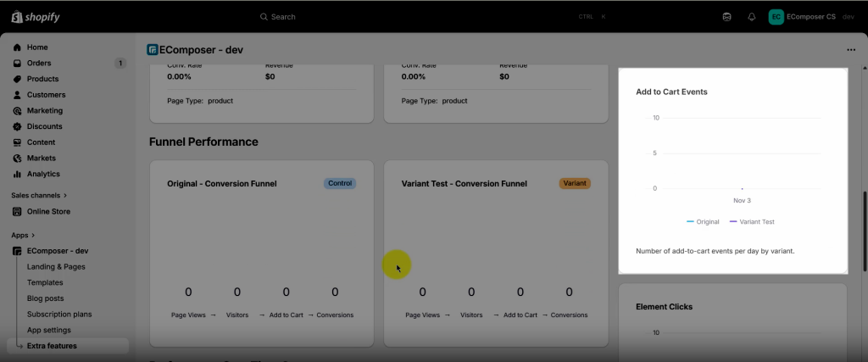Click the store inbox icon beside bell

726,17
